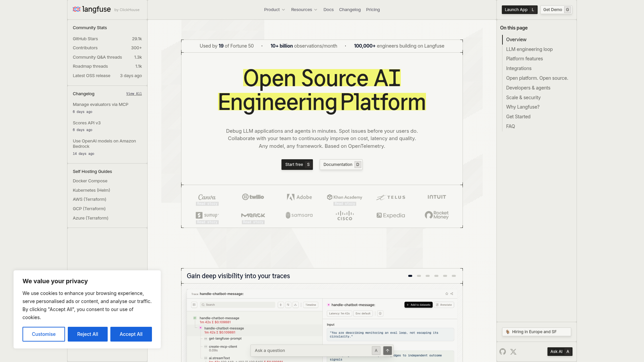Image resolution: width=644 pixels, height=362 pixels.
Task: Click the Timeline button in trace view
Action: click(x=311, y=305)
